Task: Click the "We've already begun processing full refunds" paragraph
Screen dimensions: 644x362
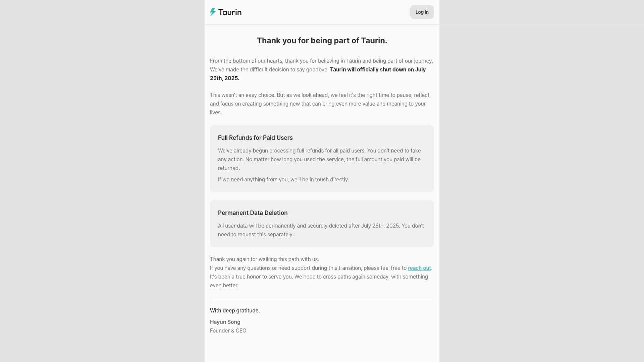Action: [319, 160]
